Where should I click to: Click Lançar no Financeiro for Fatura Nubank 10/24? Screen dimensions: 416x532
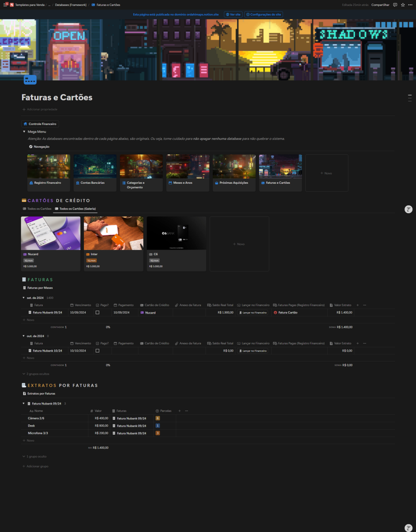click(253, 351)
